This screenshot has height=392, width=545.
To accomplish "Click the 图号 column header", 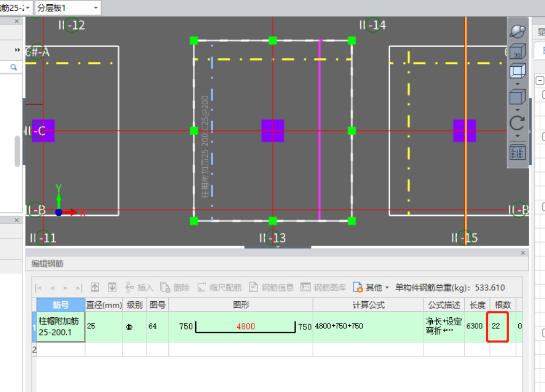I will click(x=158, y=305).
